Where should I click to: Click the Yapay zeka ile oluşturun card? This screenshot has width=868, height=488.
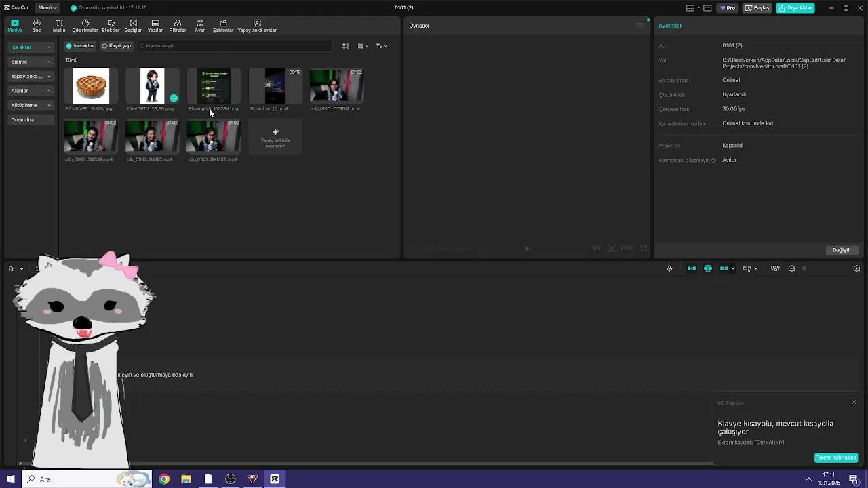275,136
